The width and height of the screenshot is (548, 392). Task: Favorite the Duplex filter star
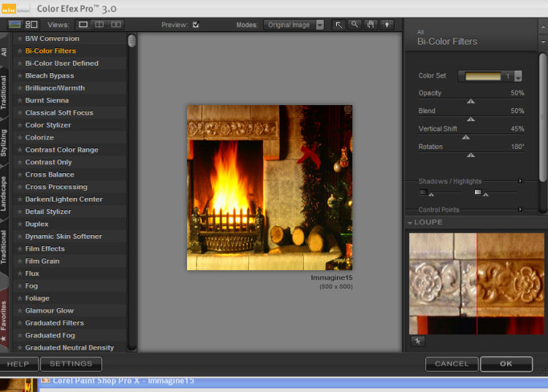[x=20, y=224]
